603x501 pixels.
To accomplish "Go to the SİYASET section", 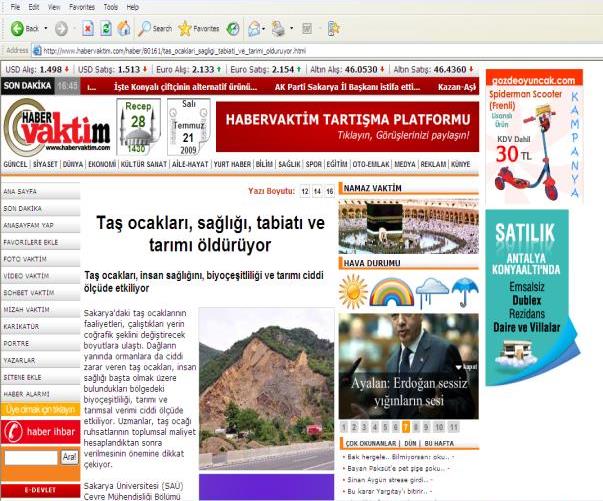I will (x=45, y=164).
